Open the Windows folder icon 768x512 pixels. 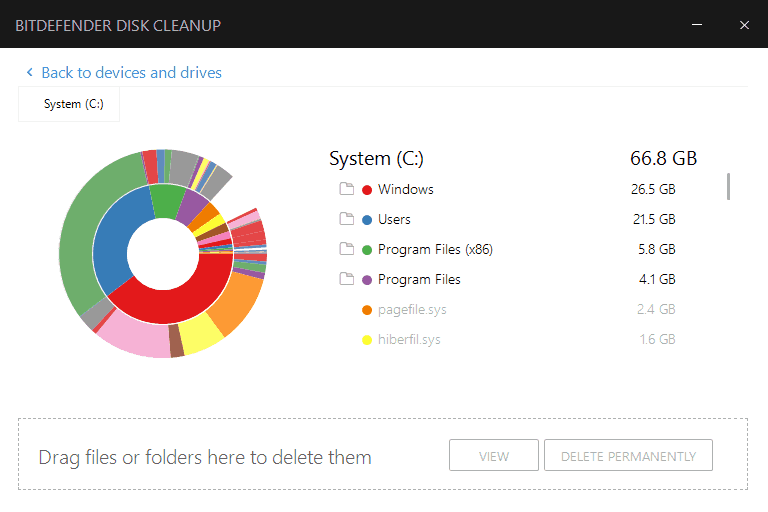point(347,189)
